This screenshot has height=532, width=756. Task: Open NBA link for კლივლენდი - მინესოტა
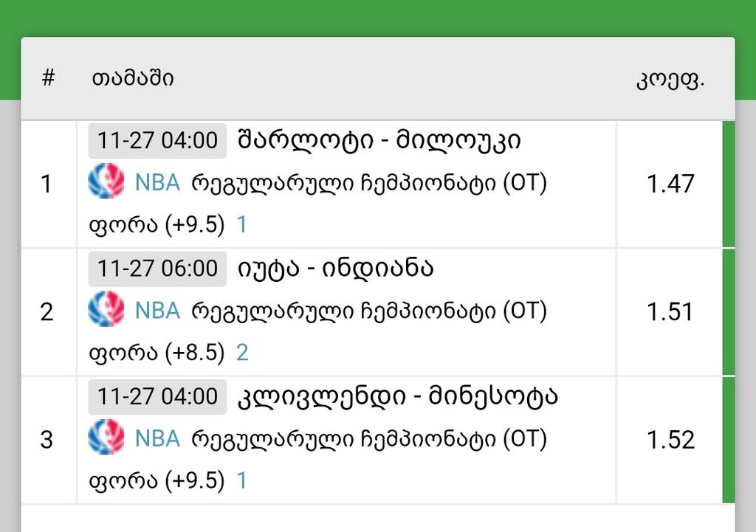click(x=157, y=439)
